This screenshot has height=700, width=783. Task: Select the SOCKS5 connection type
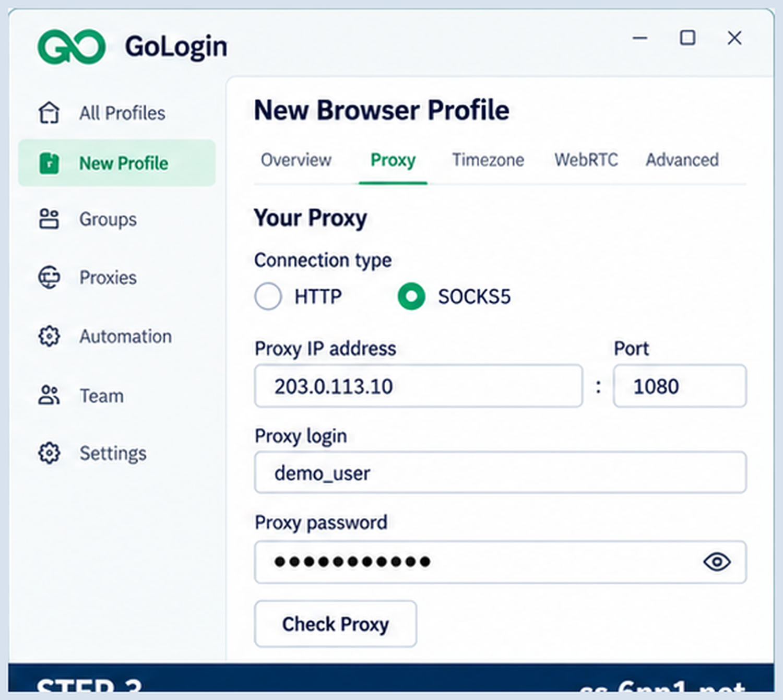coord(411,296)
